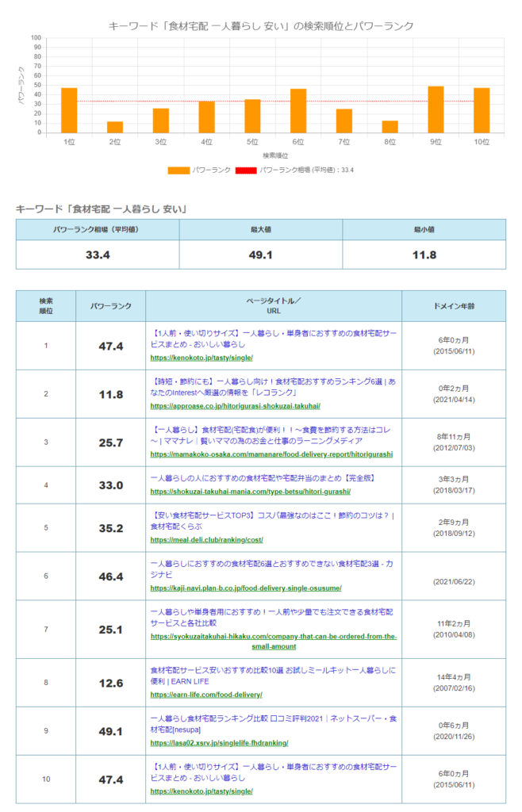Click the ドメイン年齢 column header
This screenshot has width=522, height=812.
[454, 306]
